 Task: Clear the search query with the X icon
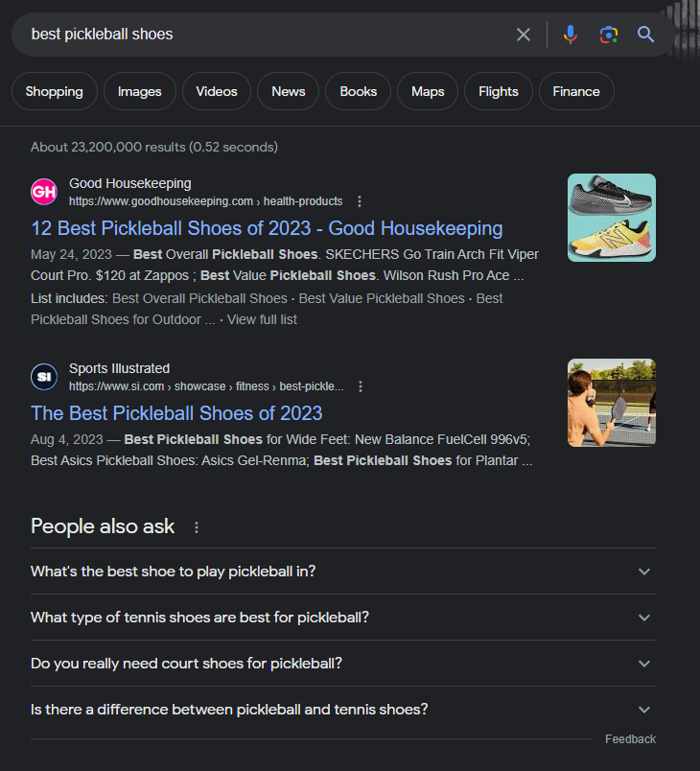(523, 35)
